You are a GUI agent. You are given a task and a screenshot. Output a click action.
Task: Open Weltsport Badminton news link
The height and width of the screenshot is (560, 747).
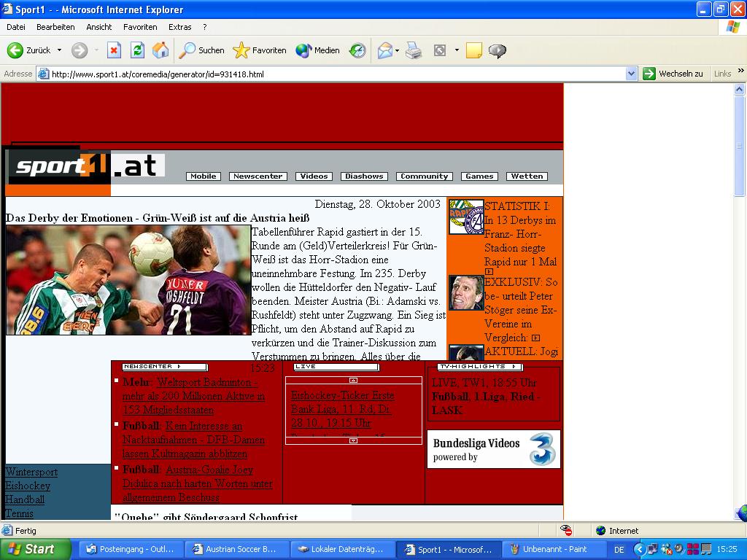(193, 396)
